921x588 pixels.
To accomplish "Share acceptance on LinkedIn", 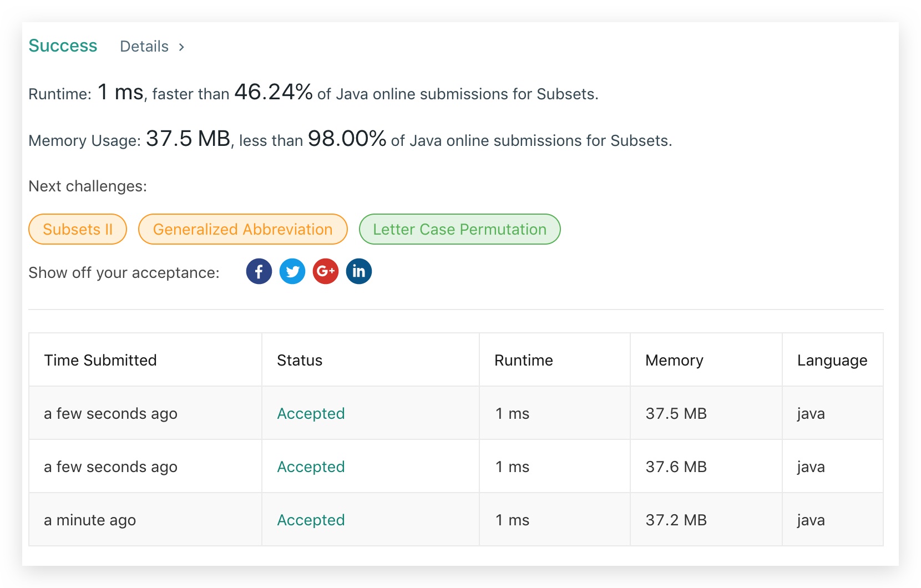I will [x=359, y=271].
